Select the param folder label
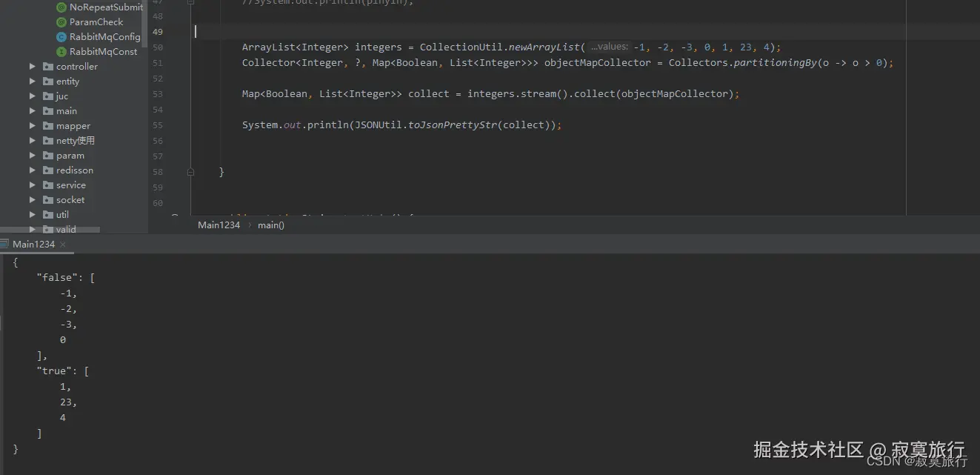The width and height of the screenshot is (980, 475). 70,156
